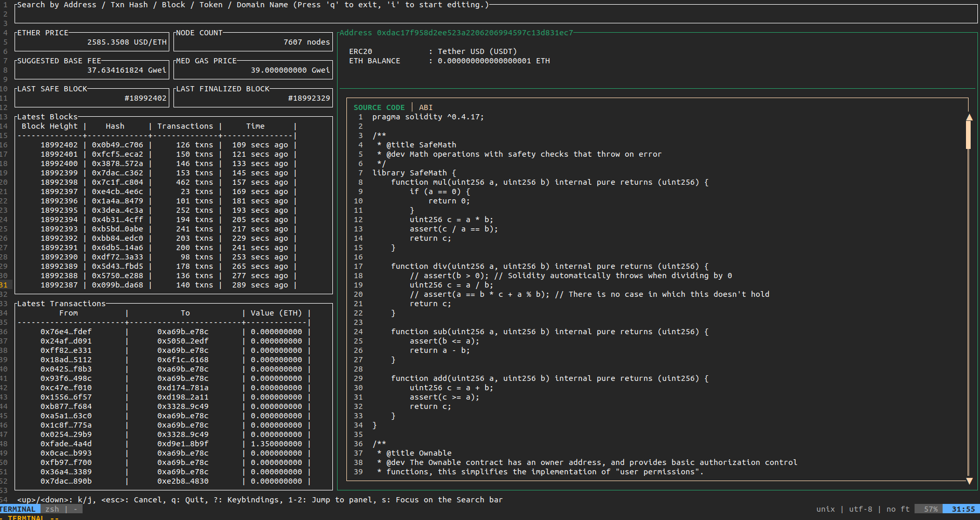Select transaction to 0xd174…781a
This screenshot has width=980, height=520.
[183, 388]
